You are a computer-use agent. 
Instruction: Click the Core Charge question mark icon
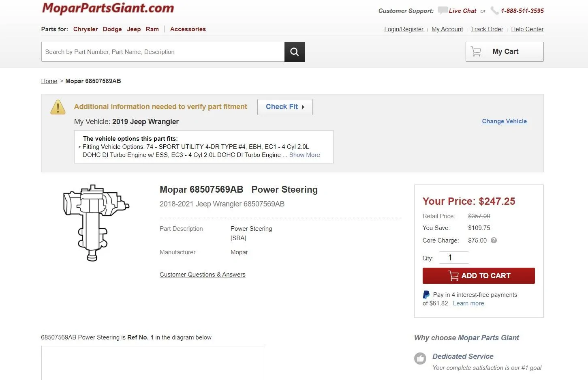(x=494, y=240)
